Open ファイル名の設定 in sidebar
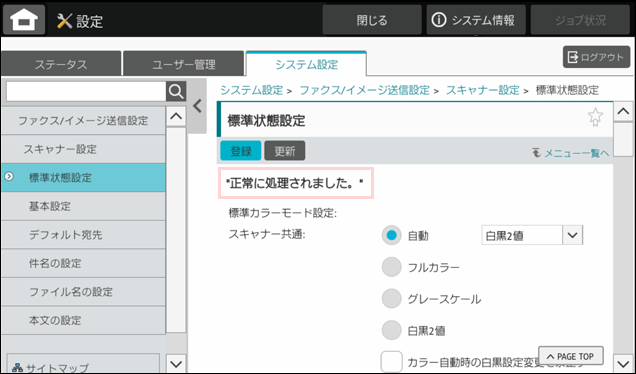This screenshot has width=636, height=374. 83,292
